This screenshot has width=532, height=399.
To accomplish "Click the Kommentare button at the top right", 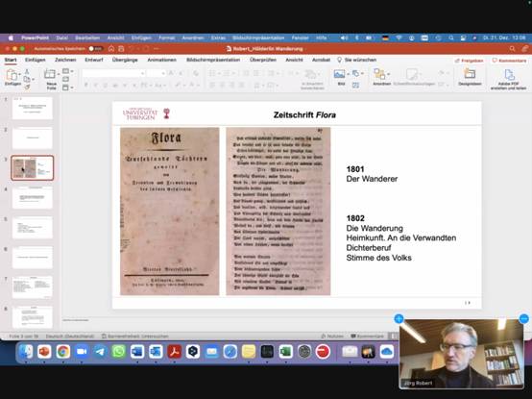I will (x=509, y=61).
